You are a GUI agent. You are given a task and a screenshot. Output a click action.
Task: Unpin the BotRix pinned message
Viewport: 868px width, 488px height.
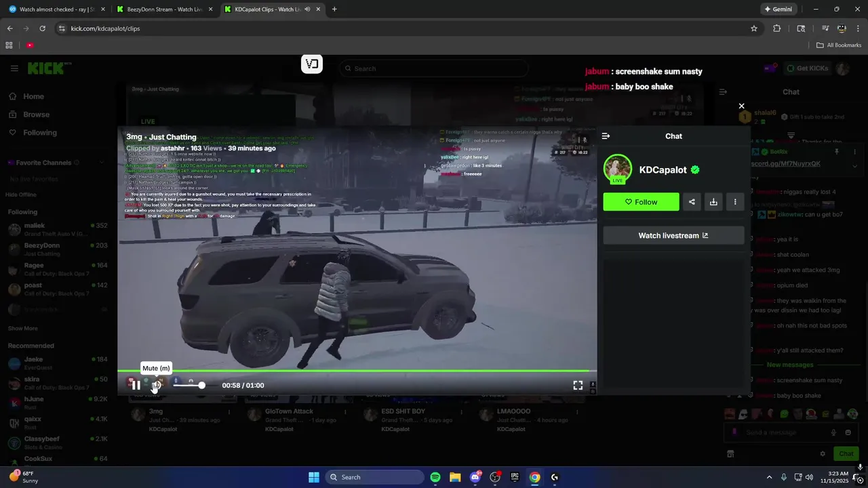837,152
